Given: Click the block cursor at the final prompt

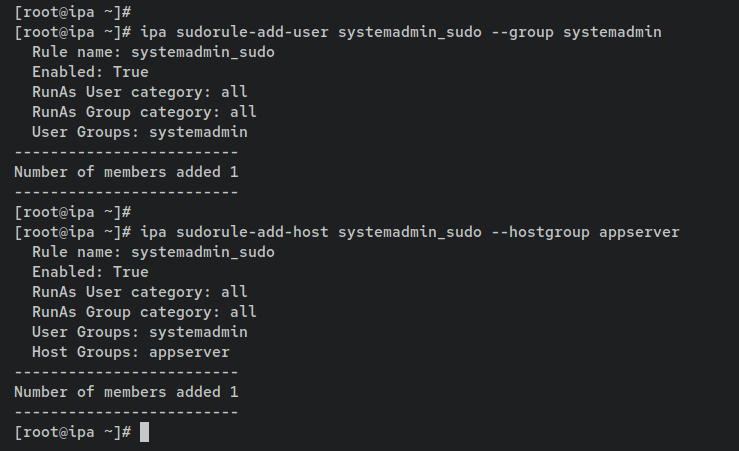Looking at the screenshot, I should 145,432.
